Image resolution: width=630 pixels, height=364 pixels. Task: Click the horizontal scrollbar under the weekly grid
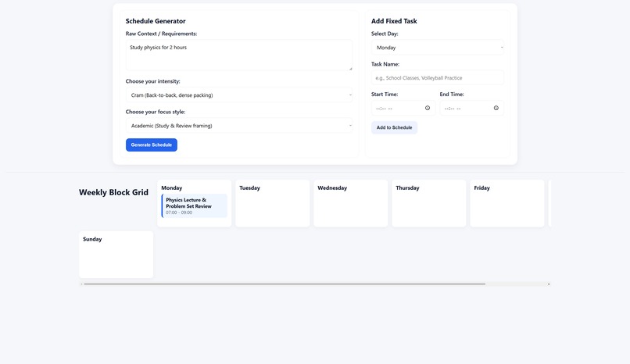(285, 284)
